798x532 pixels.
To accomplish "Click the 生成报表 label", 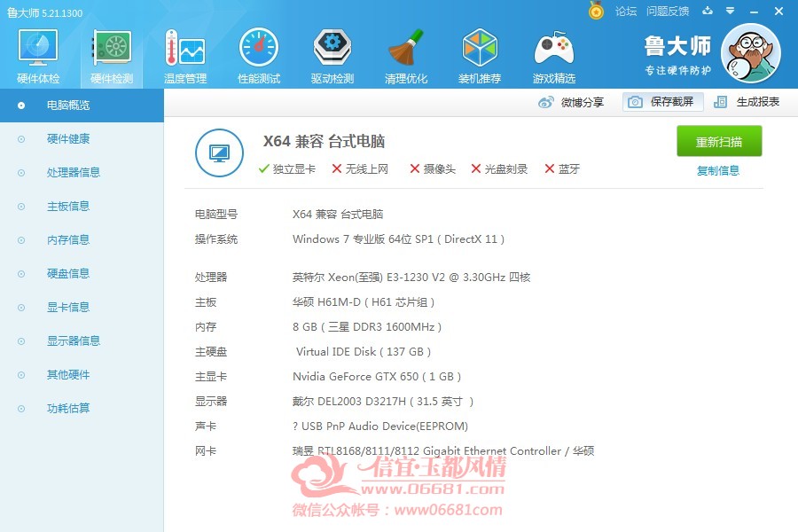I will (x=758, y=102).
